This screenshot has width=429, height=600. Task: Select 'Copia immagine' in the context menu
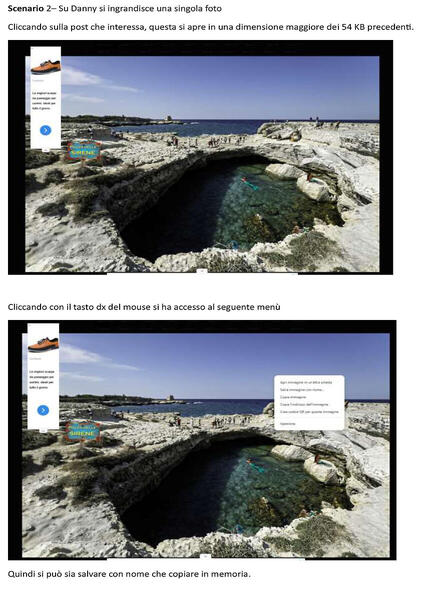coord(293,397)
